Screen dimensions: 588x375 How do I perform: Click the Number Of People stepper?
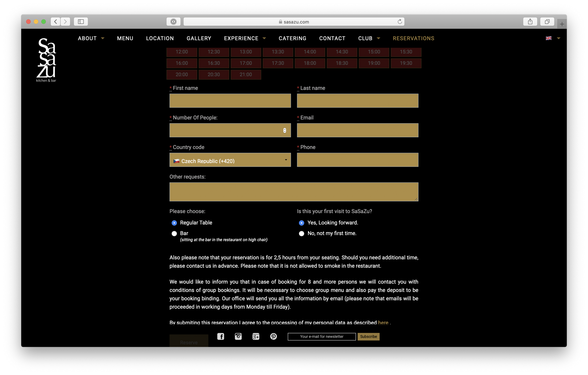(285, 130)
